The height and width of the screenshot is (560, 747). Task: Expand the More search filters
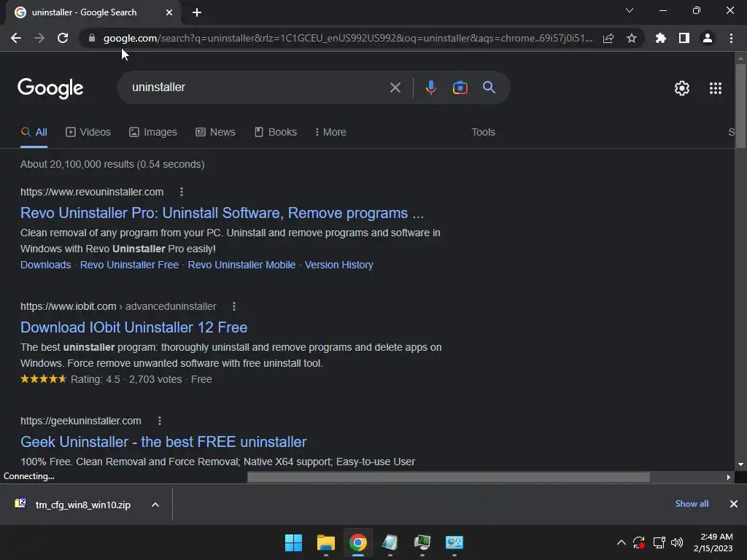coord(330,133)
